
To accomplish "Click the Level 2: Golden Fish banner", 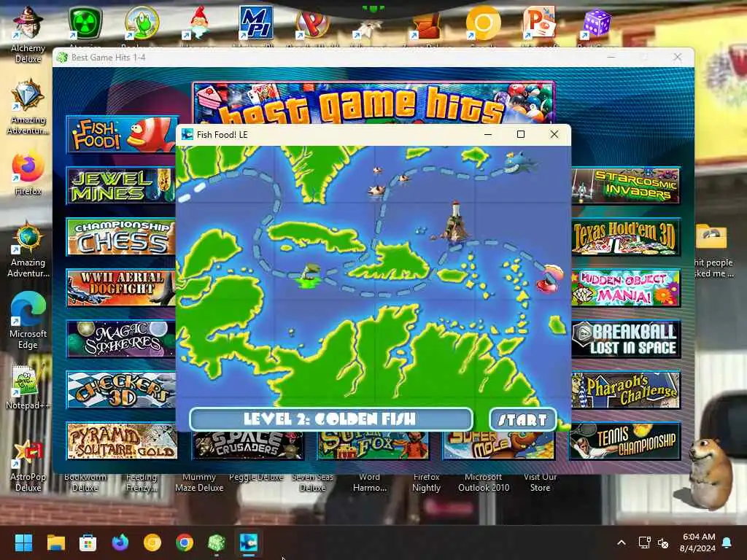I will [330, 419].
